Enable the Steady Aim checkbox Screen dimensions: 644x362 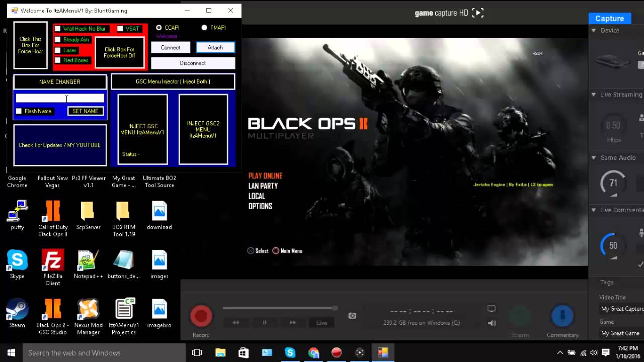[x=58, y=39]
